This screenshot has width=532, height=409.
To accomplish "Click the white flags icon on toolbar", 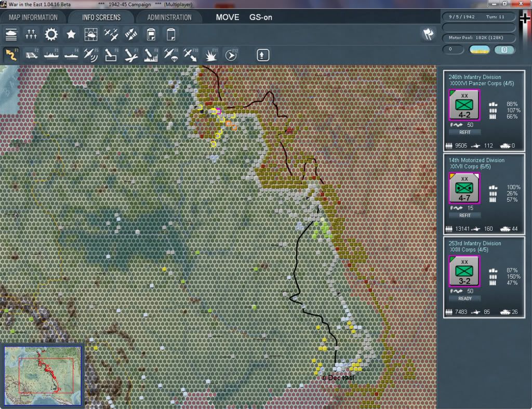I will coord(428,34).
